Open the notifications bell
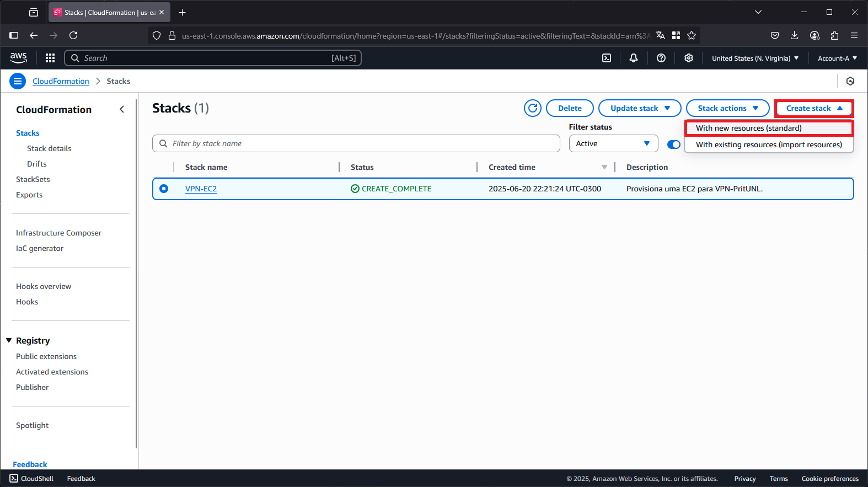 click(x=634, y=58)
